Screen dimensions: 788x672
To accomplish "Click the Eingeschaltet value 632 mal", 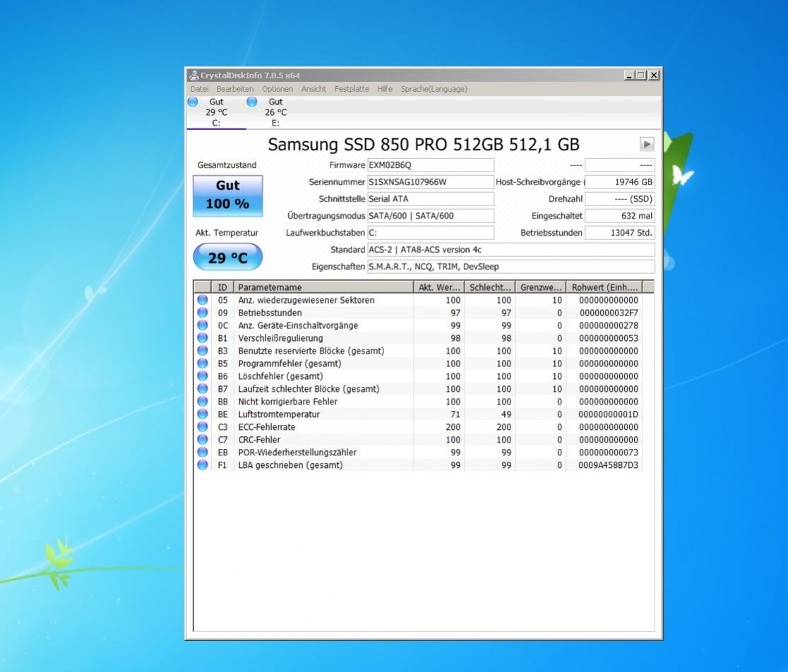I will click(620, 216).
